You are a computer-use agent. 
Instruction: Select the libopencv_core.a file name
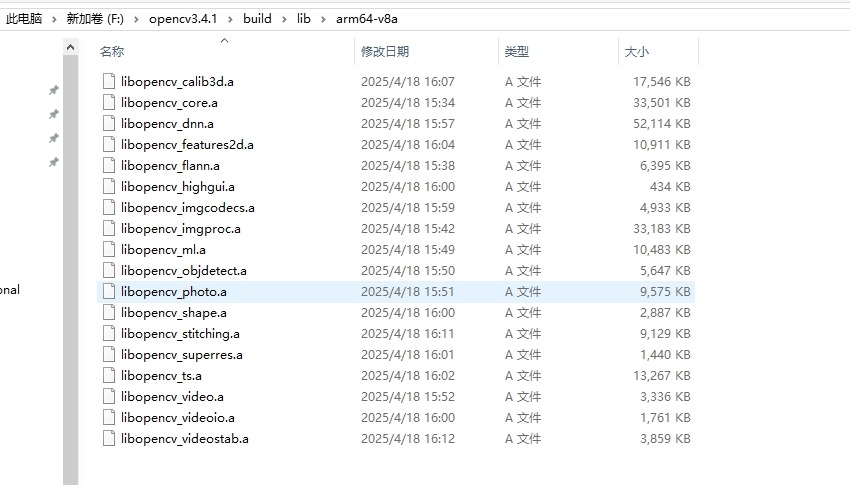(x=169, y=102)
